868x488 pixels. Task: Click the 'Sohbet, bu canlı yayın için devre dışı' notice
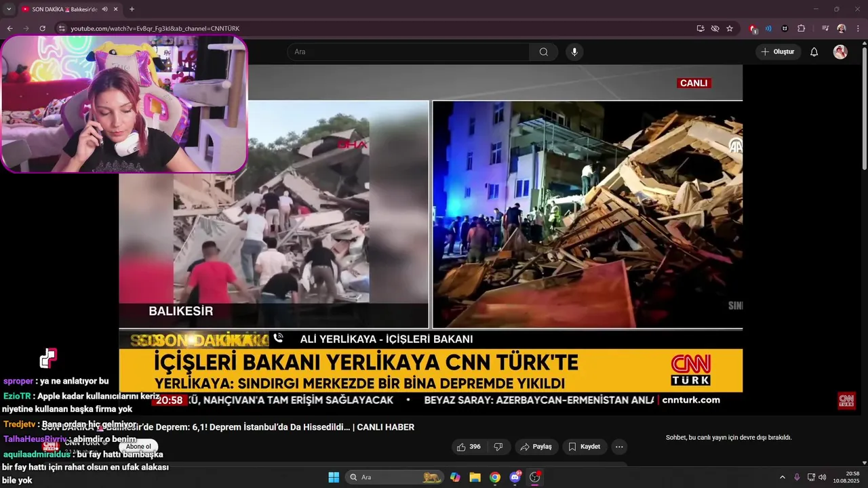click(x=729, y=438)
